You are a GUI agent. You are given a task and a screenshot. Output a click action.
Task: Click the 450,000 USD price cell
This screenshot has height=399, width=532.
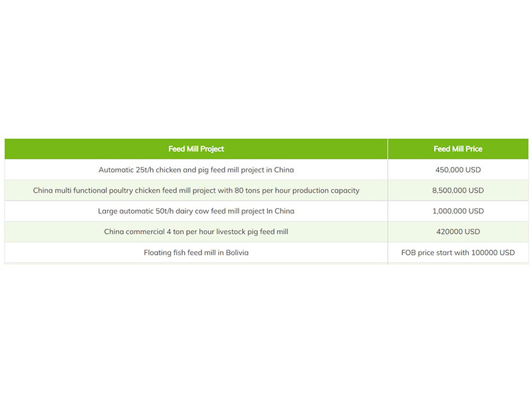[x=458, y=170]
